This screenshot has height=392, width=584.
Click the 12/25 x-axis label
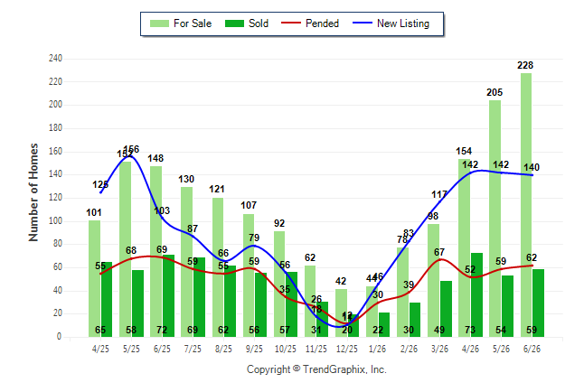[347, 349]
